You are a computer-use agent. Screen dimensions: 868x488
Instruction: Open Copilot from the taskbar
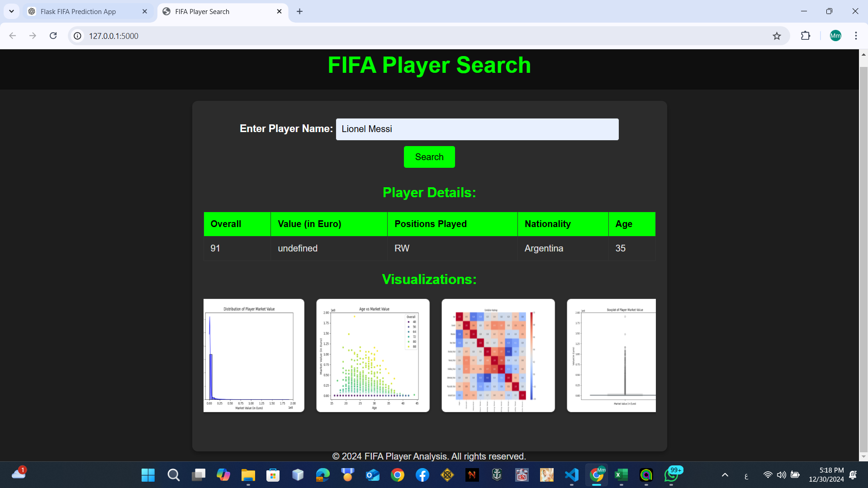pyautogui.click(x=223, y=475)
